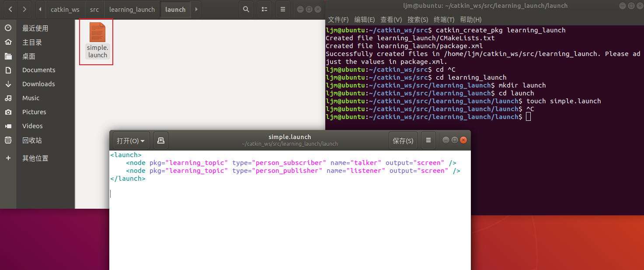Open the 文件(F) terminal menu
Image resolution: width=644 pixels, height=270 pixels.
[x=338, y=20]
